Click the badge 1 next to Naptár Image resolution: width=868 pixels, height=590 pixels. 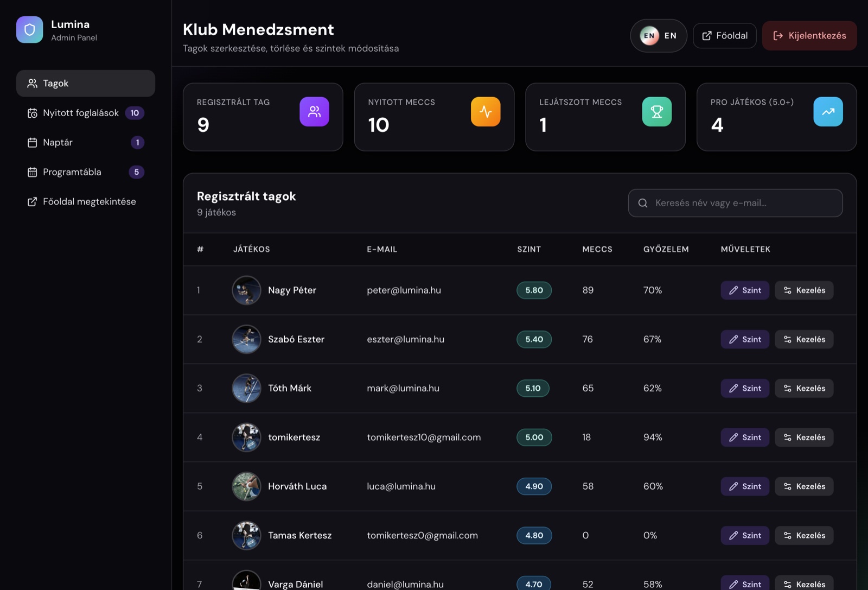click(137, 142)
